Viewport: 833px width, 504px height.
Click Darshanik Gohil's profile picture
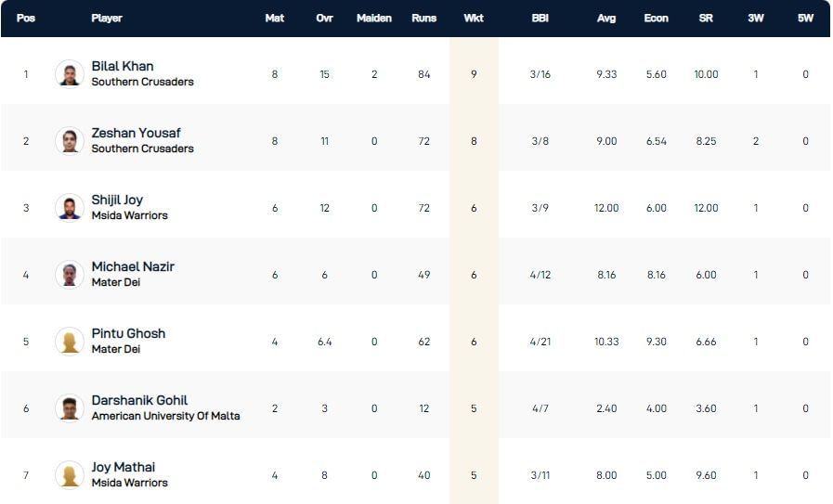pos(70,408)
